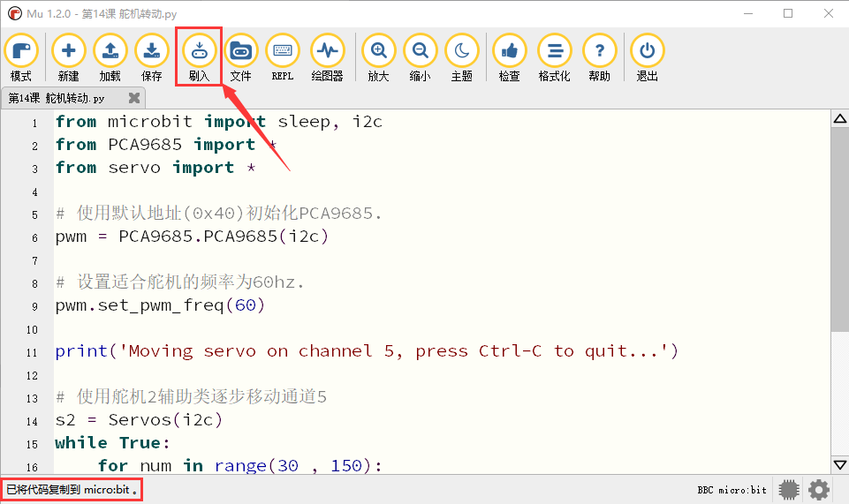This screenshot has width=849, height=504.
Task: Open the REPL console
Action: (x=283, y=57)
